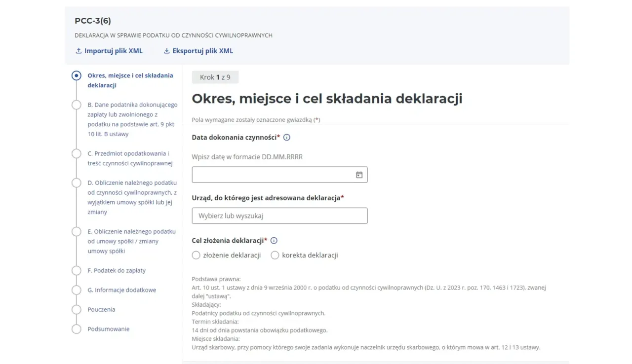Click the filled step circle for current step
Viewport: 632px width, 364px height.
pos(77,75)
